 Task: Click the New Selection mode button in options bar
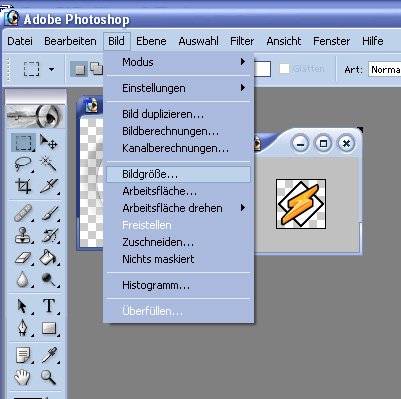pyautogui.click(x=79, y=69)
